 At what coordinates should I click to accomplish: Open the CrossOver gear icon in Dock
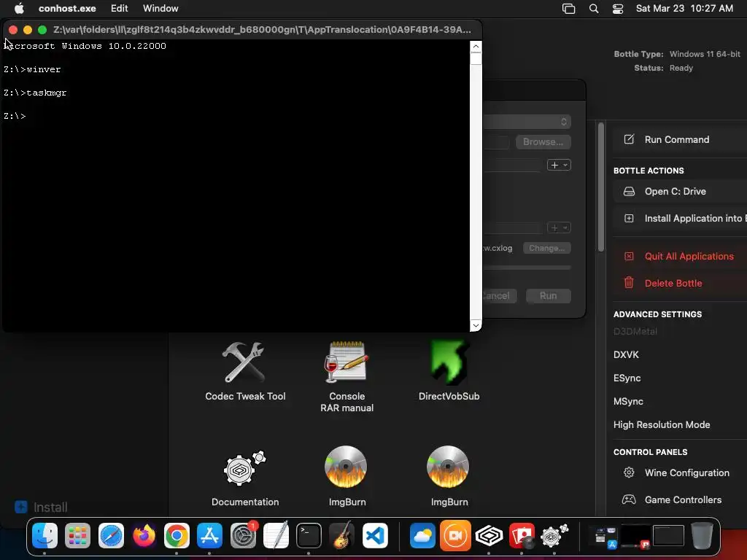coord(554,535)
